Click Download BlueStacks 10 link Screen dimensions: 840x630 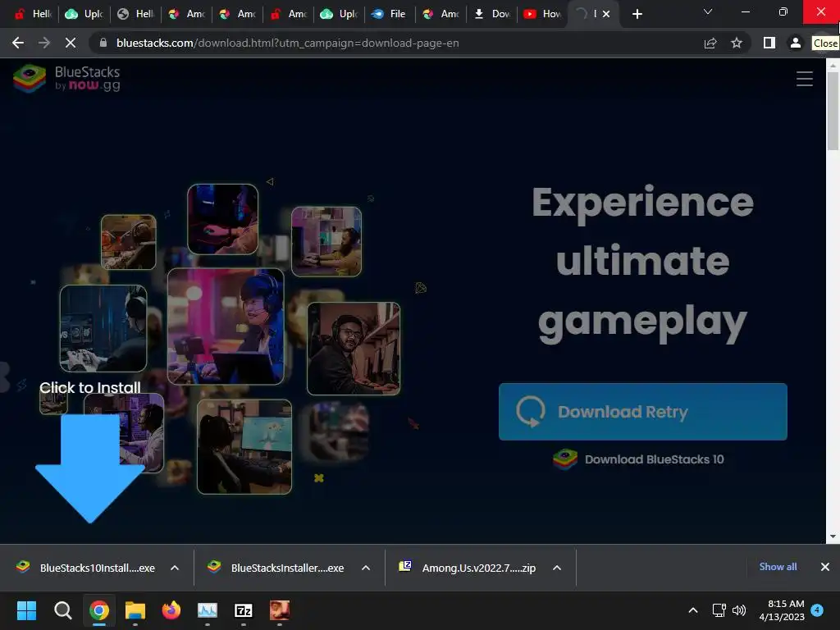point(638,459)
